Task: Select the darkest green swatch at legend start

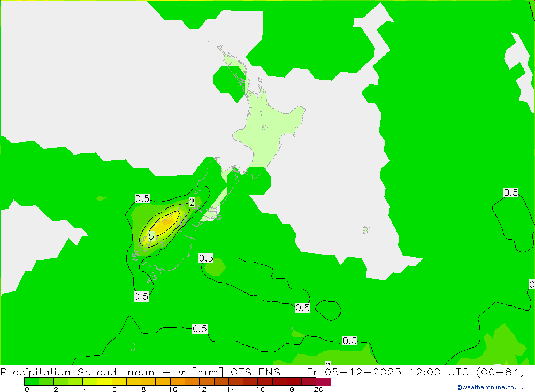Action: click(32, 381)
